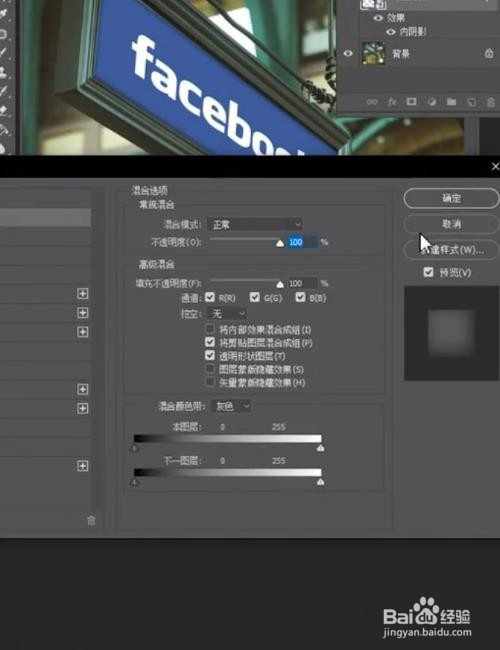Uncheck the B(B) channel checkbox

(300, 297)
